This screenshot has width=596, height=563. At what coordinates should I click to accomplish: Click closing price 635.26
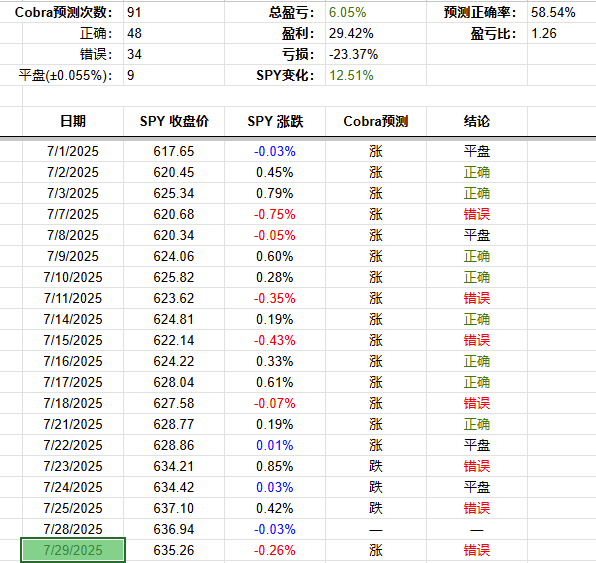pos(174,550)
